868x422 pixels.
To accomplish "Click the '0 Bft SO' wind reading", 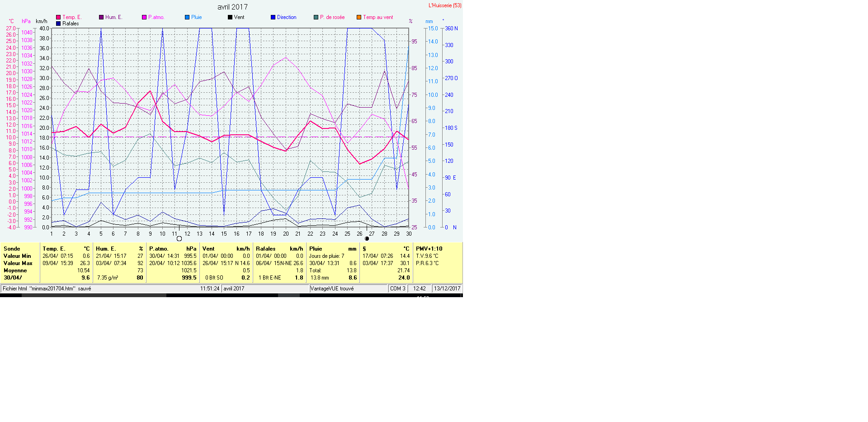I will click(x=214, y=278).
